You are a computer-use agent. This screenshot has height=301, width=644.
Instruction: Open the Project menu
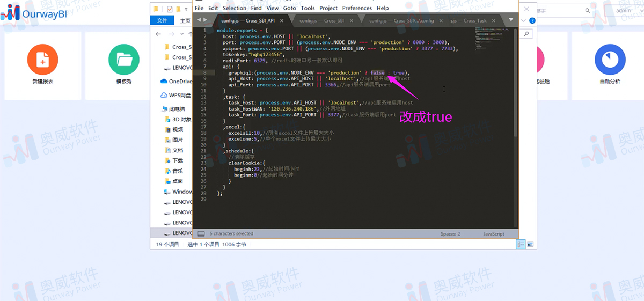[x=328, y=8]
